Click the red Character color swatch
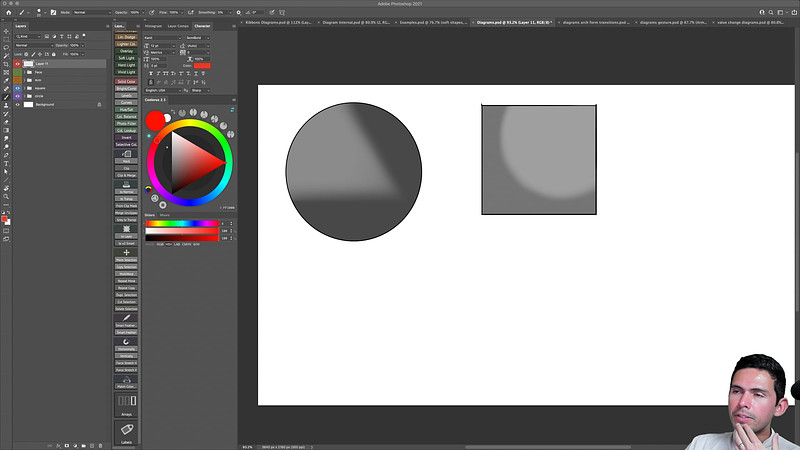800x450 pixels. pos(202,66)
